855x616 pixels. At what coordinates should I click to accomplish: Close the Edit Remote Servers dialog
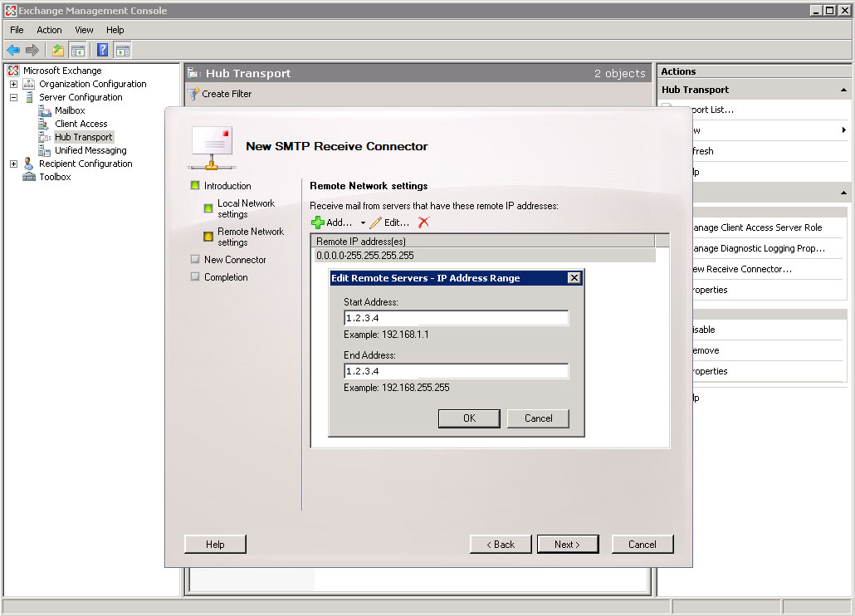(574, 278)
